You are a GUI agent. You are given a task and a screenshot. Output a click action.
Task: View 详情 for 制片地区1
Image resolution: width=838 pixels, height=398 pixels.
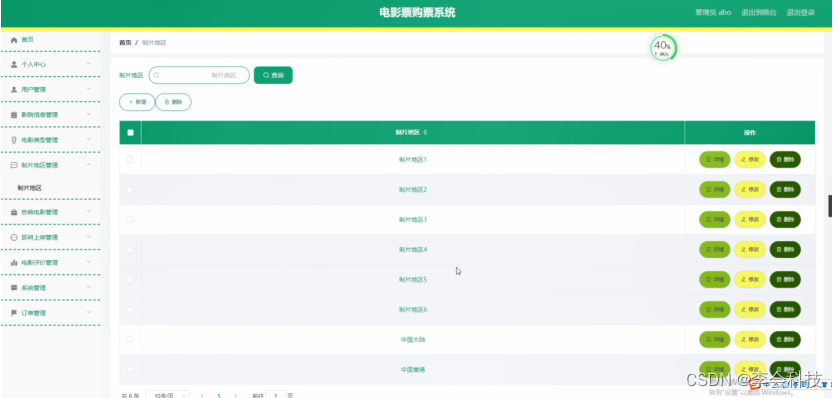pyautogui.click(x=715, y=160)
